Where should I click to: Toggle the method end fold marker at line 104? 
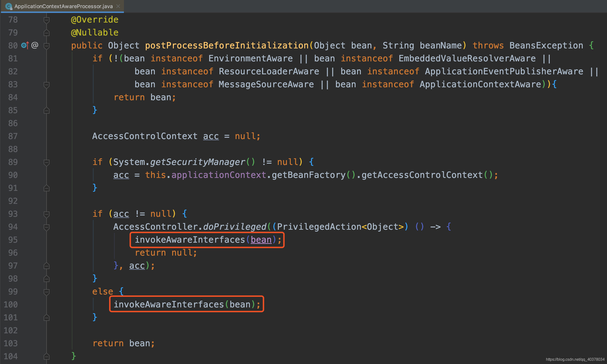(x=46, y=357)
